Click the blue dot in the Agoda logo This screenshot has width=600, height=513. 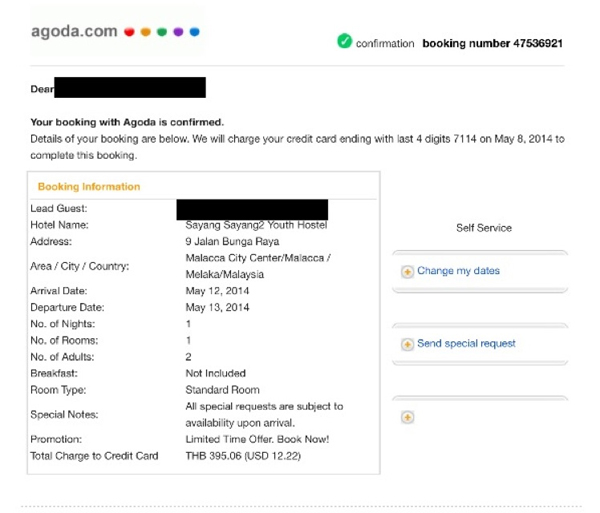coord(194,32)
